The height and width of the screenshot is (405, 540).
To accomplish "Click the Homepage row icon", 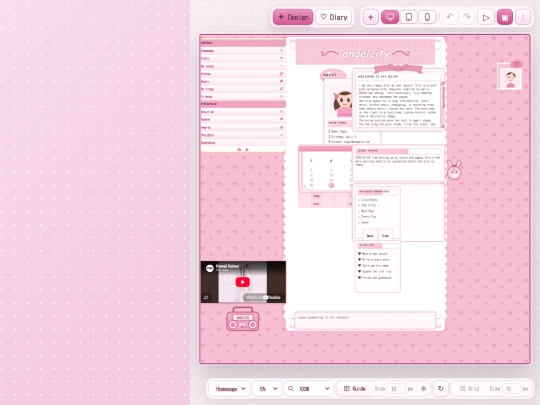I will (281, 51).
